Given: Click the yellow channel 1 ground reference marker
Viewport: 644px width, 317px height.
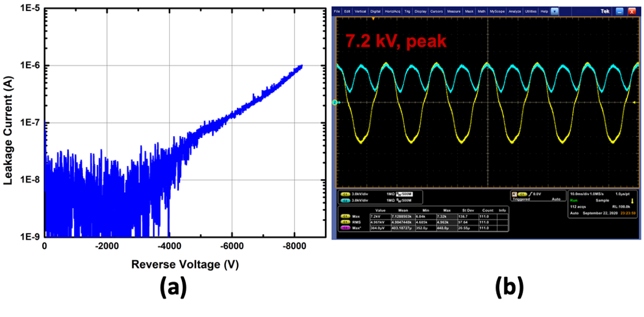Looking at the screenshot, I should [335, 102].
